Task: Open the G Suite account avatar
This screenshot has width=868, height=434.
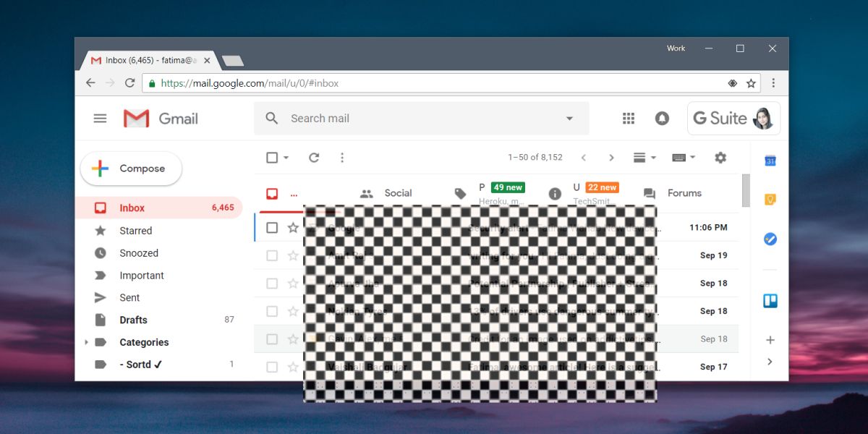Action: [x=763, y=119]
